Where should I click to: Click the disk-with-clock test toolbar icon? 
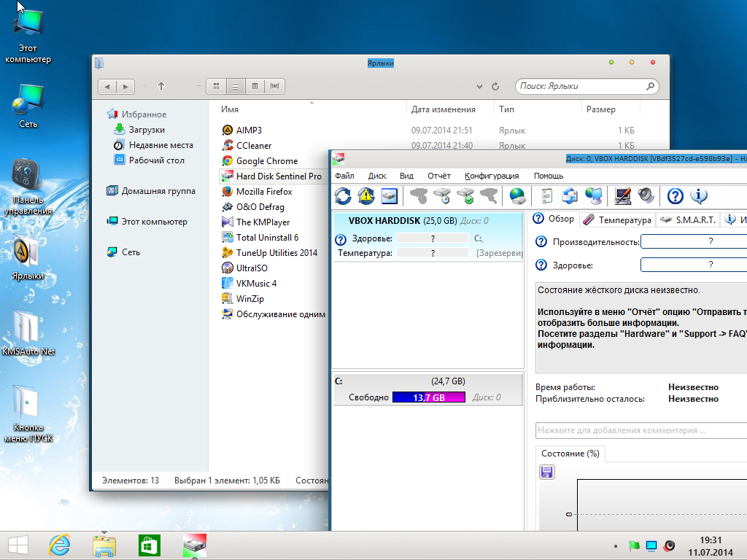[444, 195]
